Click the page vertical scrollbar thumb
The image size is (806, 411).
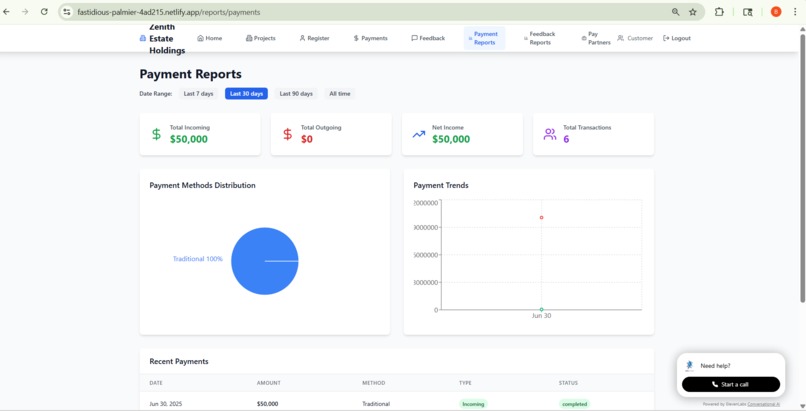tap(802, 168)
